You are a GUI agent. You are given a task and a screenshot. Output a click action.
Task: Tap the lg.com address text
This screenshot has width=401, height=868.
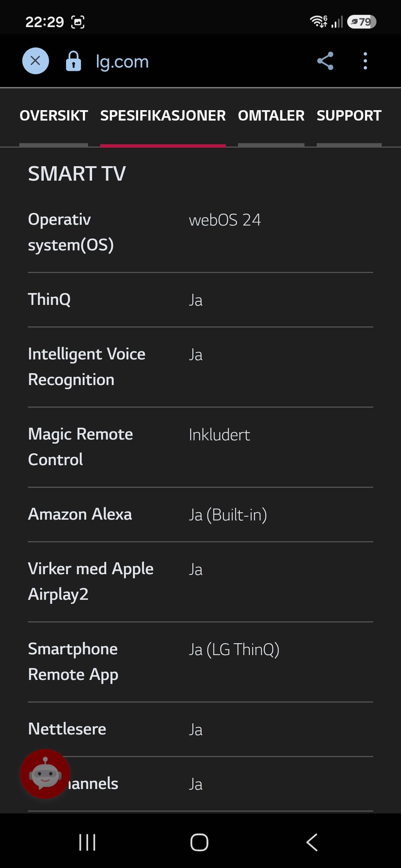(x=122, y=62)
